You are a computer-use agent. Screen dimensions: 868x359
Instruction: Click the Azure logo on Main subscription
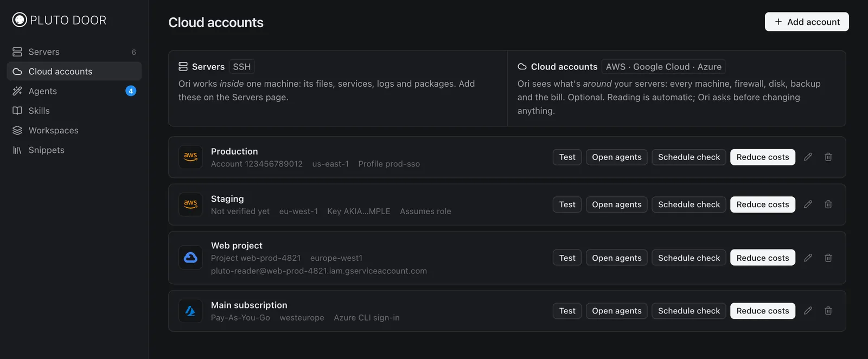pos(190,311)
